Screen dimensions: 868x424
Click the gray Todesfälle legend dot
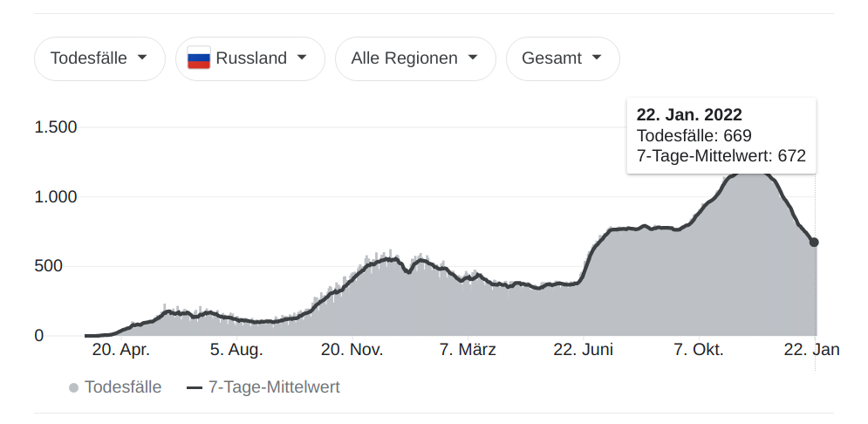click(74, 387)
